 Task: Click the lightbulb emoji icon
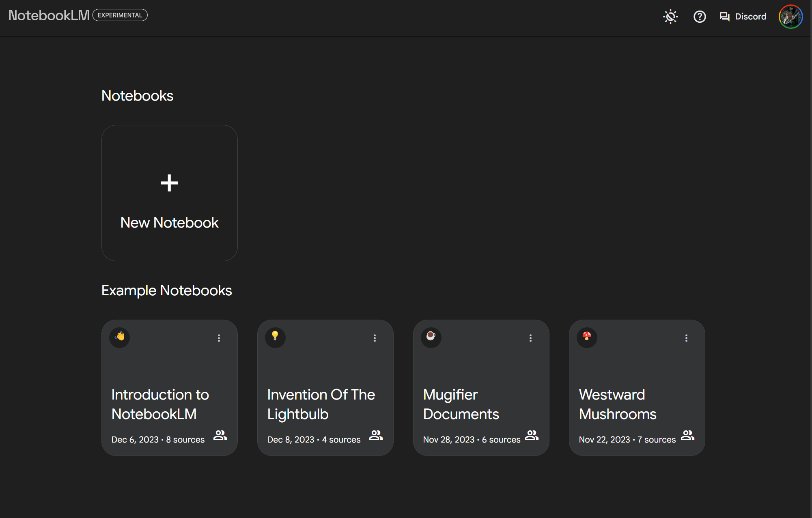[x=275, y=337]
